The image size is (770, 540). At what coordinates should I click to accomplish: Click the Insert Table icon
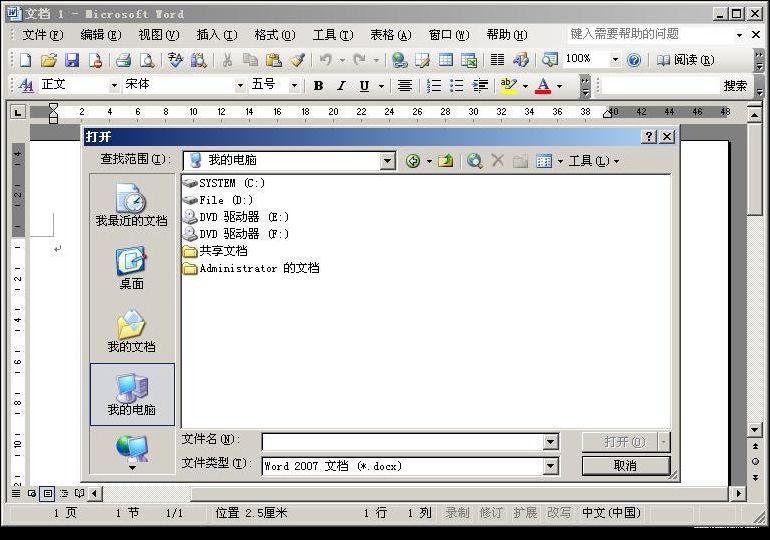(446, 60)
